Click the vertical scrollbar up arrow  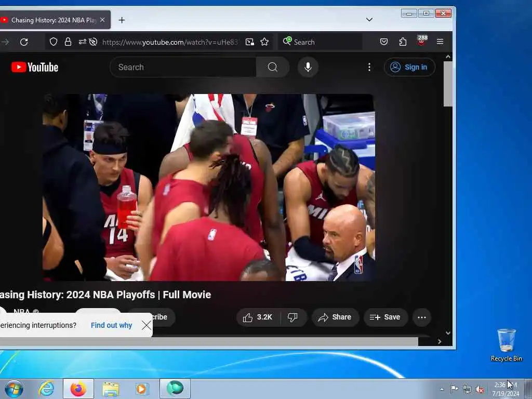pyautogui.click(x=448, y=57)
